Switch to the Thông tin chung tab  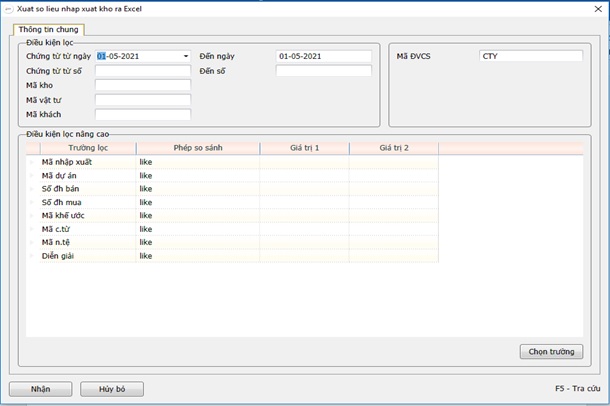point(49,30)
